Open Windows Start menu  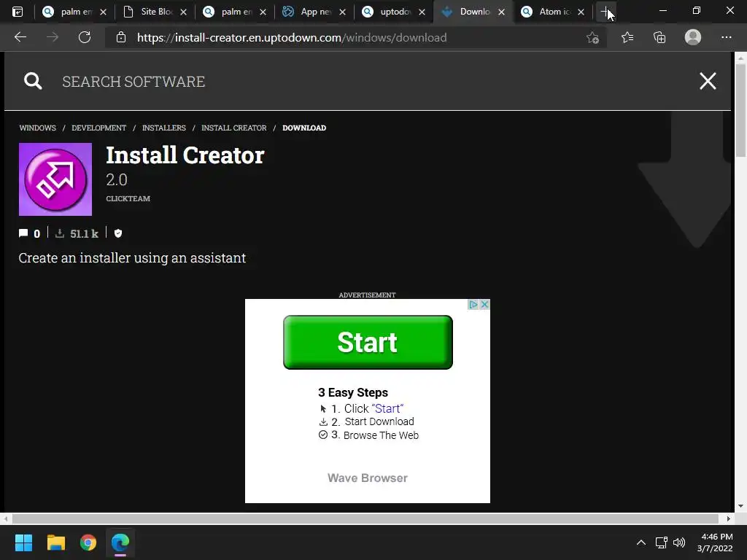23,542
